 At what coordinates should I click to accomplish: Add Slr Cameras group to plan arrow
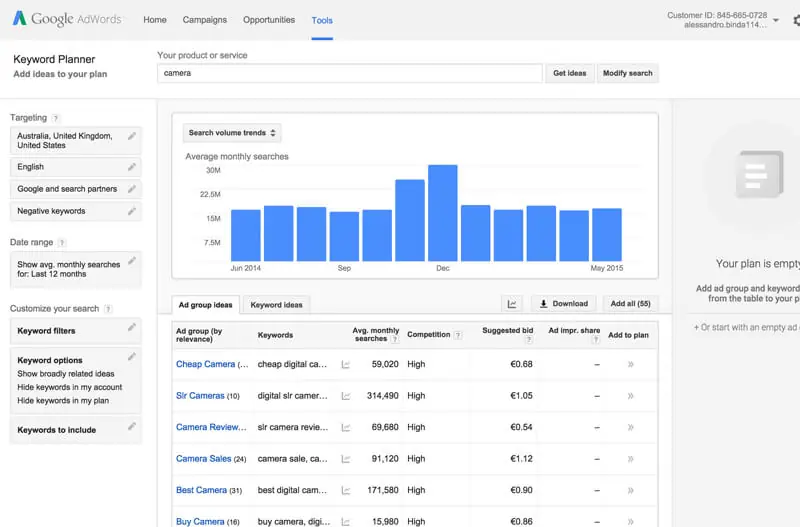(x=631, y=396)
